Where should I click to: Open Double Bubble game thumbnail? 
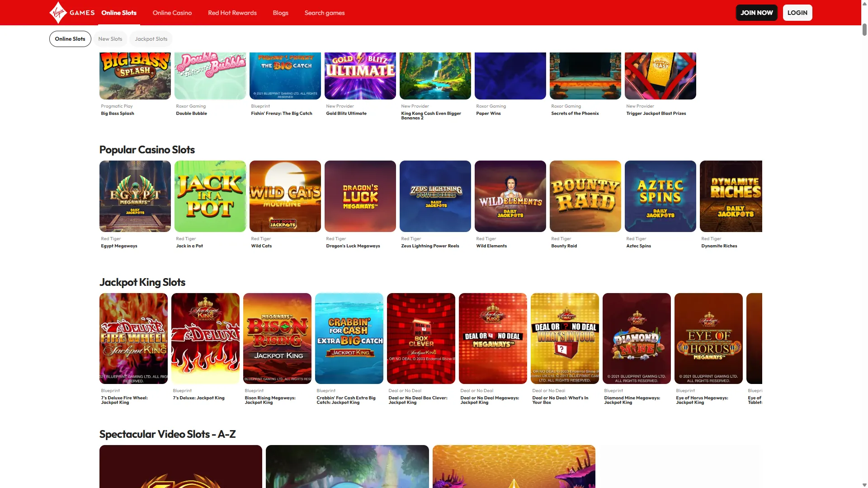(x=210, y=76)
